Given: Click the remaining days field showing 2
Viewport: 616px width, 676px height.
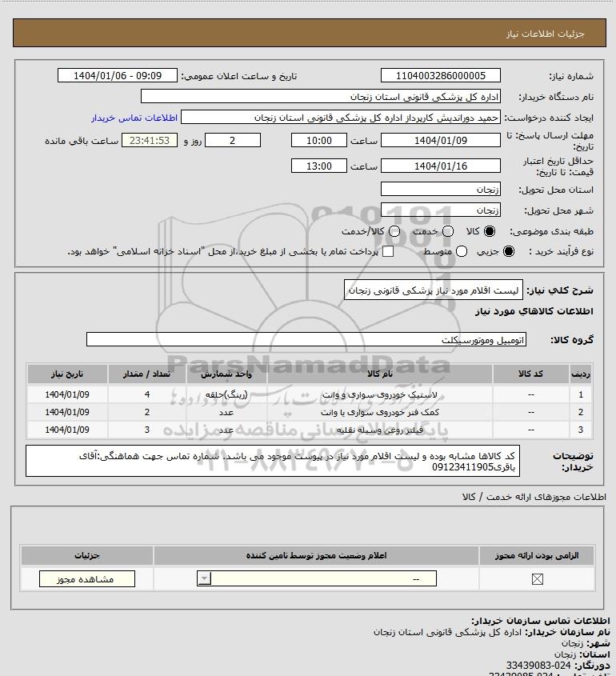Looking at the screenshot, I should point(232,141).
